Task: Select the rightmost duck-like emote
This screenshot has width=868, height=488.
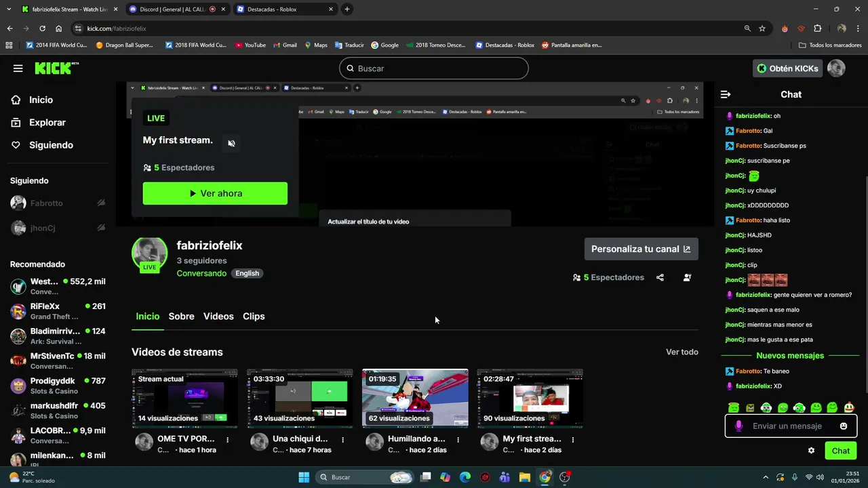Action: [x=848, y=408]
